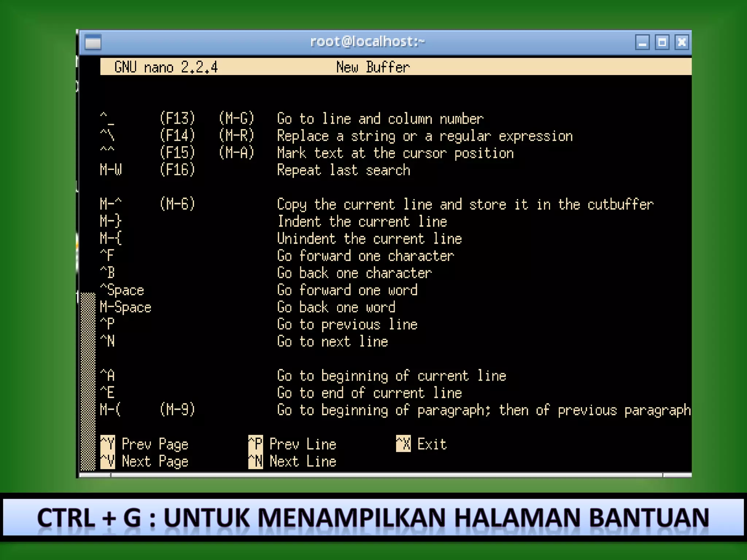Viewport: 747px width, 560px height.
Task: Maximize the root@localhost terminal window
Action: (662, 43)
